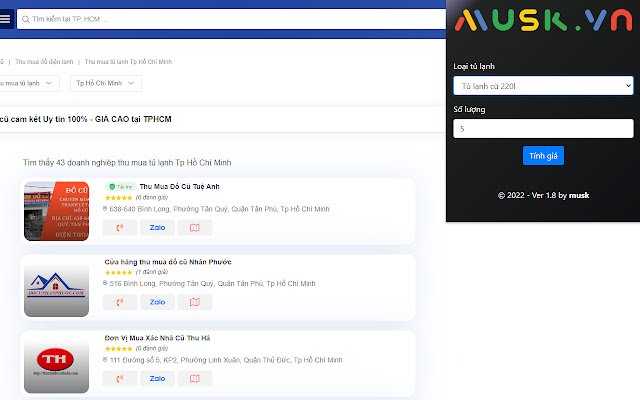Click address '638-640 Bình Long' text
The width and height of the screenshot is (640, 400).
[x=219, y=209]
